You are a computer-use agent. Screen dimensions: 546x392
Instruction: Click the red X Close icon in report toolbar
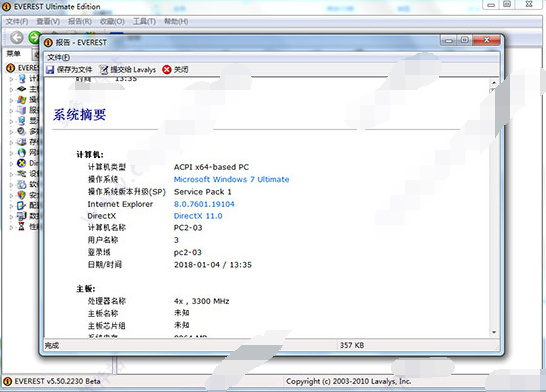click(167, 70)
